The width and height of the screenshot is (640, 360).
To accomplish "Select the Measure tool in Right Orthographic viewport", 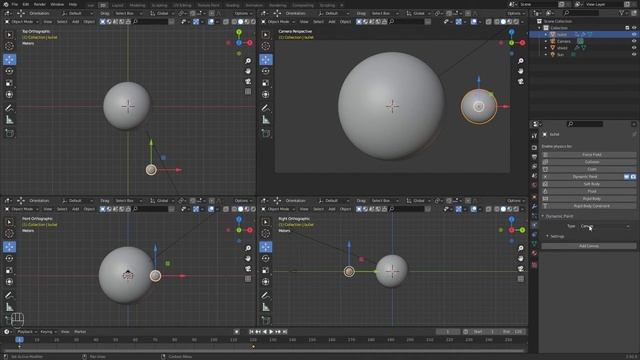I will [x=266, y=307].
